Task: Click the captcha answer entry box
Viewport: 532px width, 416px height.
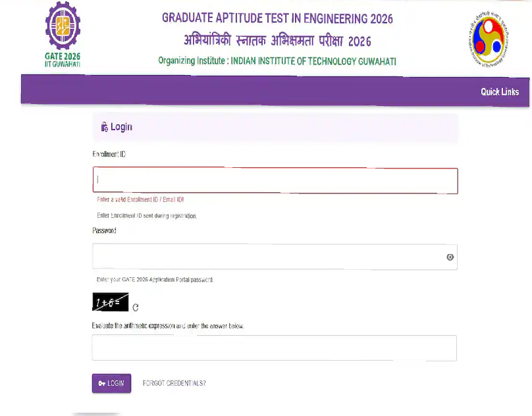Action: tap(275, 348)
